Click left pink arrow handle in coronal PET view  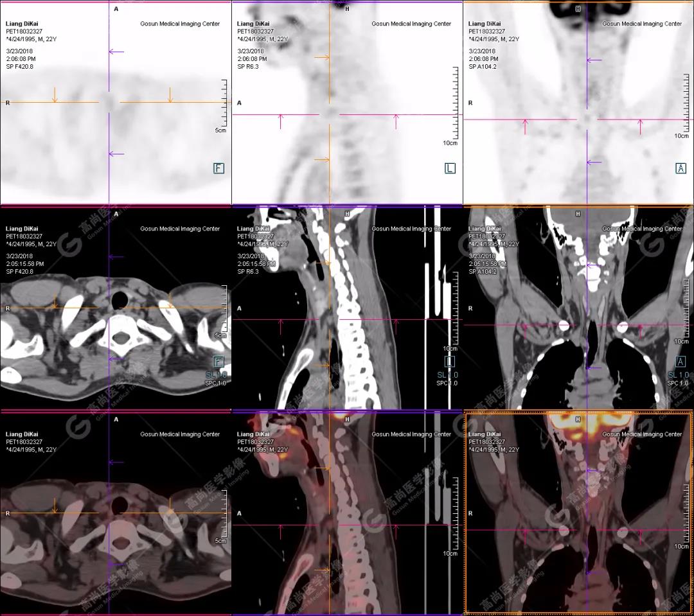(525, 125)
